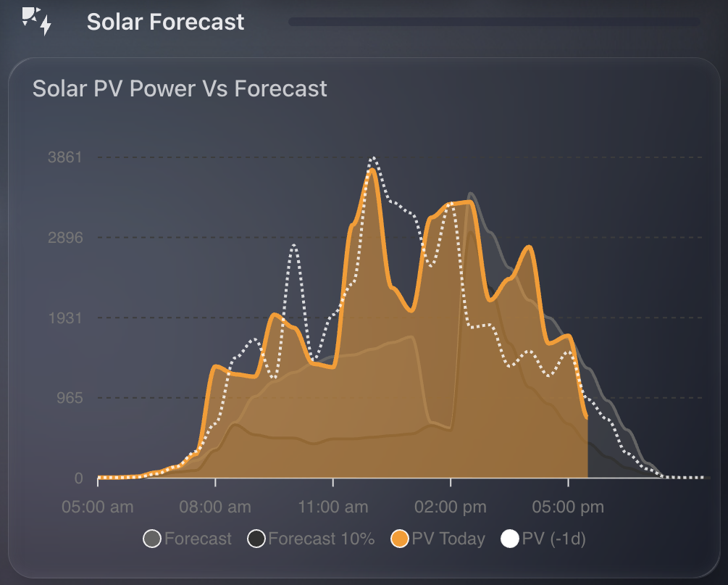Open the Solar Forecast header title

(165, 22)
